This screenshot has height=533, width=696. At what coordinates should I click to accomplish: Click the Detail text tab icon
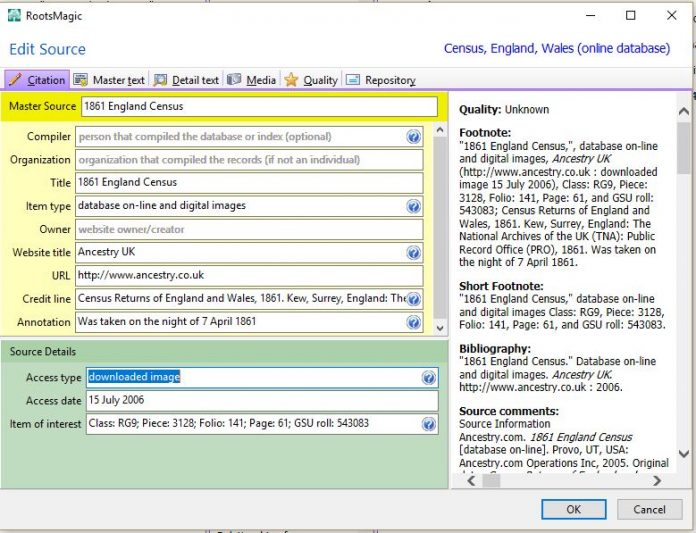[x=160, y=80]
